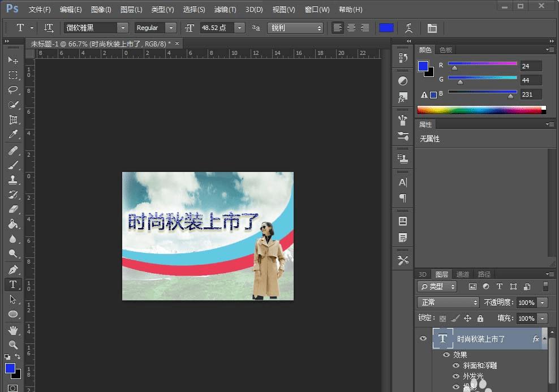Click the Create warped text icon
The image size is (559, 392).
pos(408,28)
